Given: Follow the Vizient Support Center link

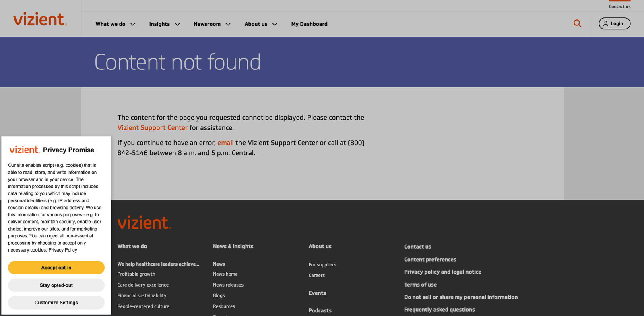Looking at the screenshot, I should point(152,128).
